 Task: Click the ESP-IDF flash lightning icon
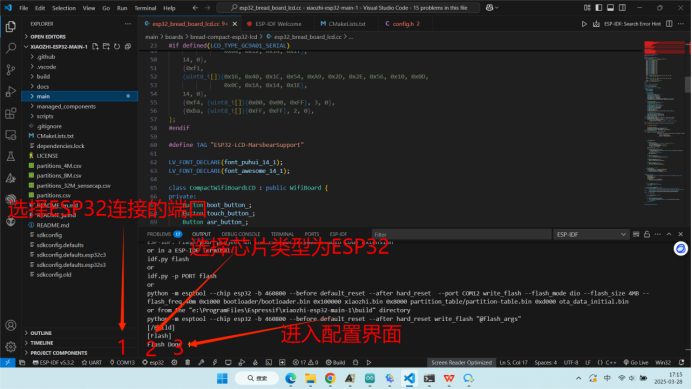coord(215,363)
